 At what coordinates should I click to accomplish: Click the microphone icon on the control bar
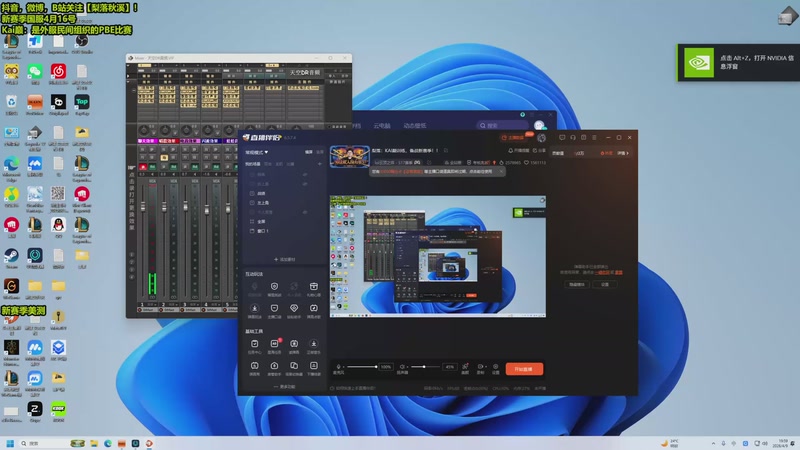click(x=338, y=367)
